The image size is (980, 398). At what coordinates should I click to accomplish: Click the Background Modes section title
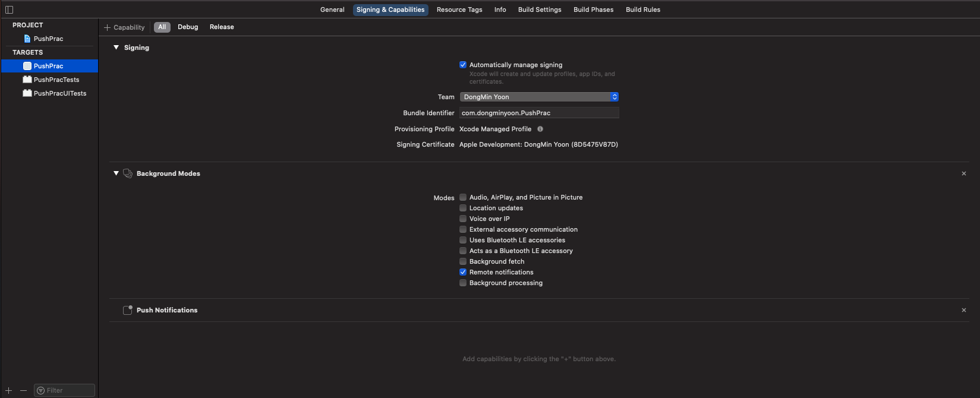click(168, 173)
